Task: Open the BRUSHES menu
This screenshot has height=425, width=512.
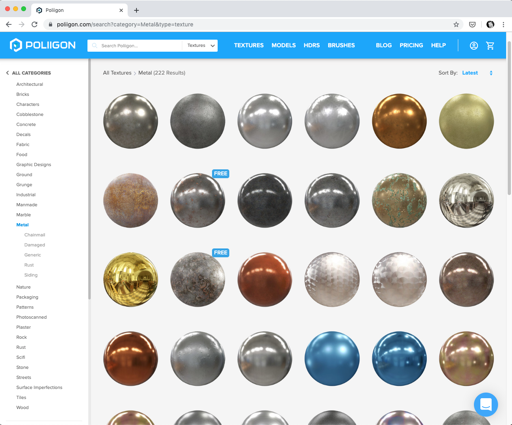Action: click(x=341, y=45)
